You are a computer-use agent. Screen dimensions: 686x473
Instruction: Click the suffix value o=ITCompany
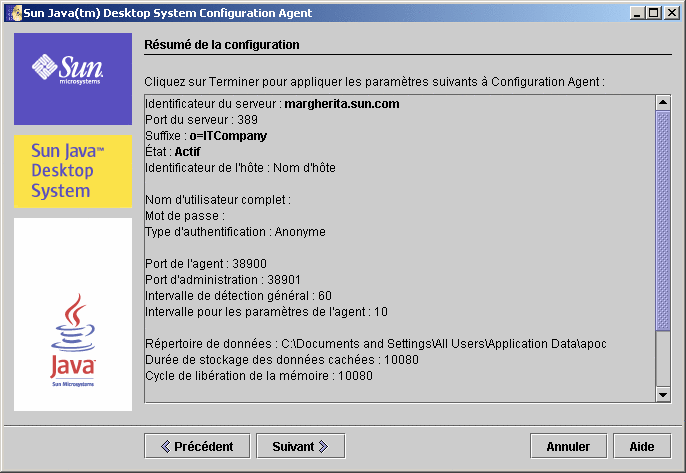click(228, 136)
